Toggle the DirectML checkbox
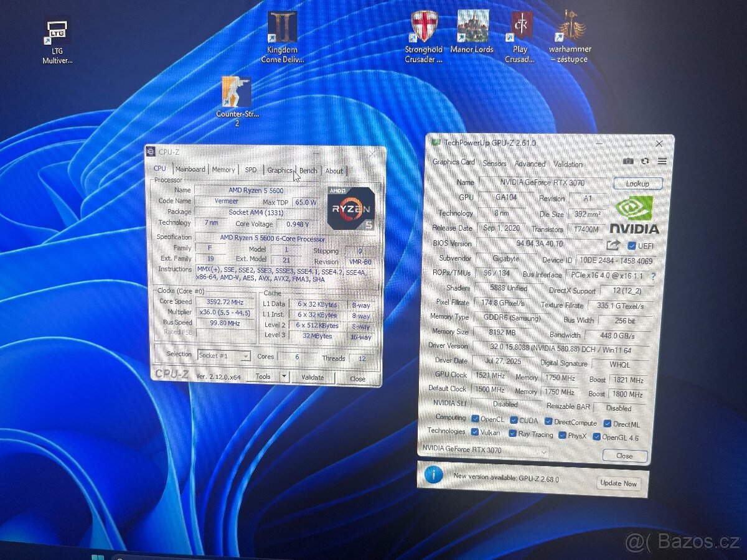Screen dimensions: 747x560 coord(608,424)
